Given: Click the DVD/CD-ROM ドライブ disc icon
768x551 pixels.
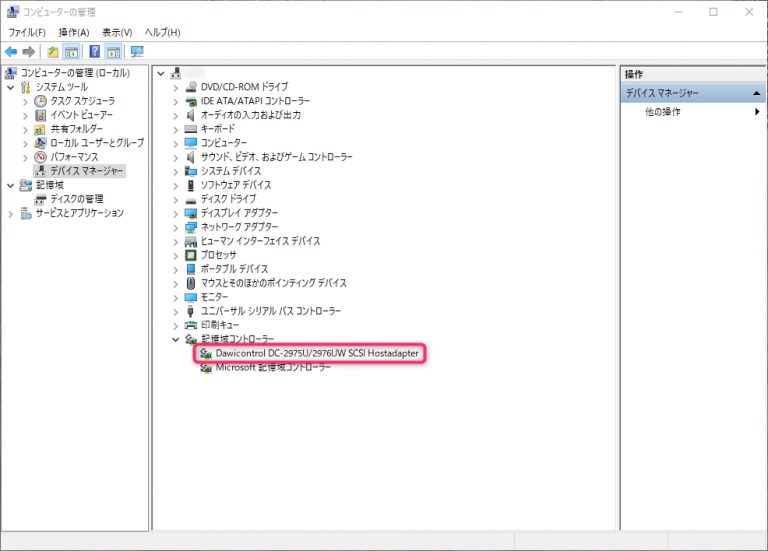Looking at the screenshot, I should tap(191, 87).
